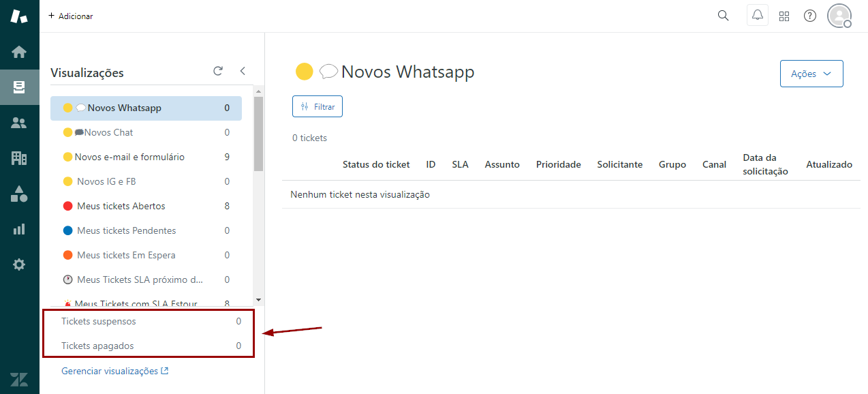Select Meus tickets Abertos view
The height and width of the screenshot is (394, 868).
click(x=121, y=206)
